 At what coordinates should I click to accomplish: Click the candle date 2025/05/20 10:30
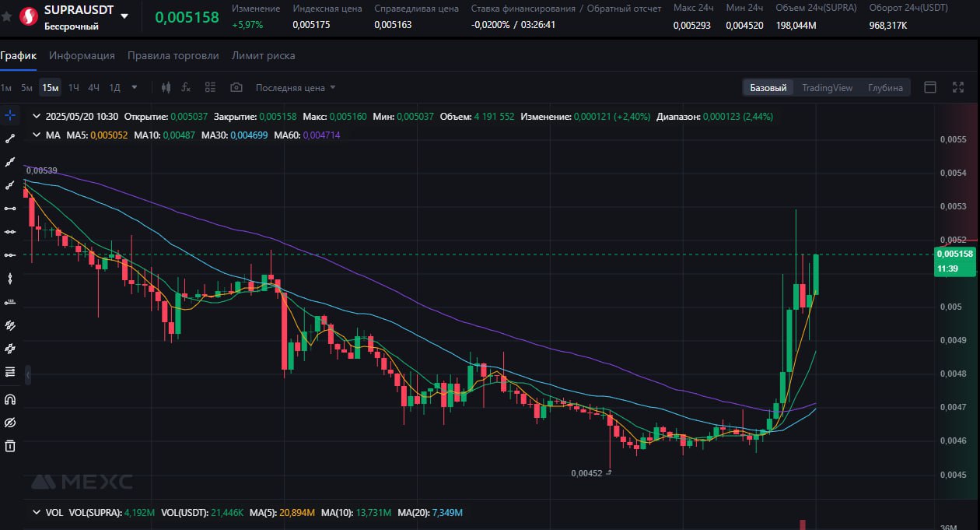tap(82, 116)
